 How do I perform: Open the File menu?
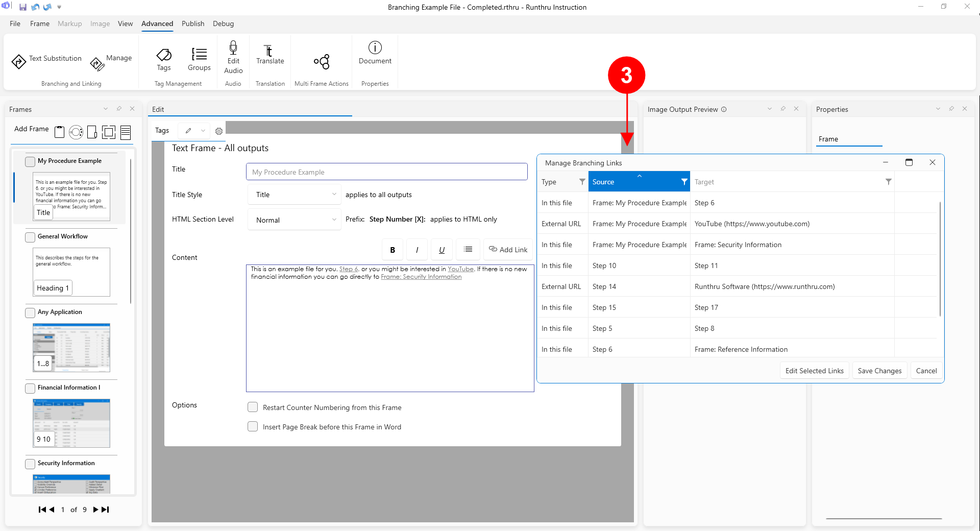click(15, 23)
